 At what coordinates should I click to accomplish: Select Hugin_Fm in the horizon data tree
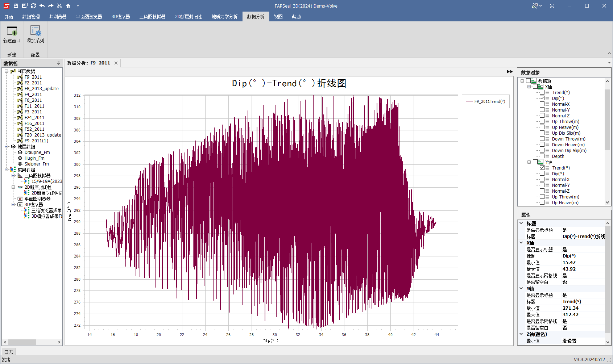pyautogui.click(x=34, y=158)
